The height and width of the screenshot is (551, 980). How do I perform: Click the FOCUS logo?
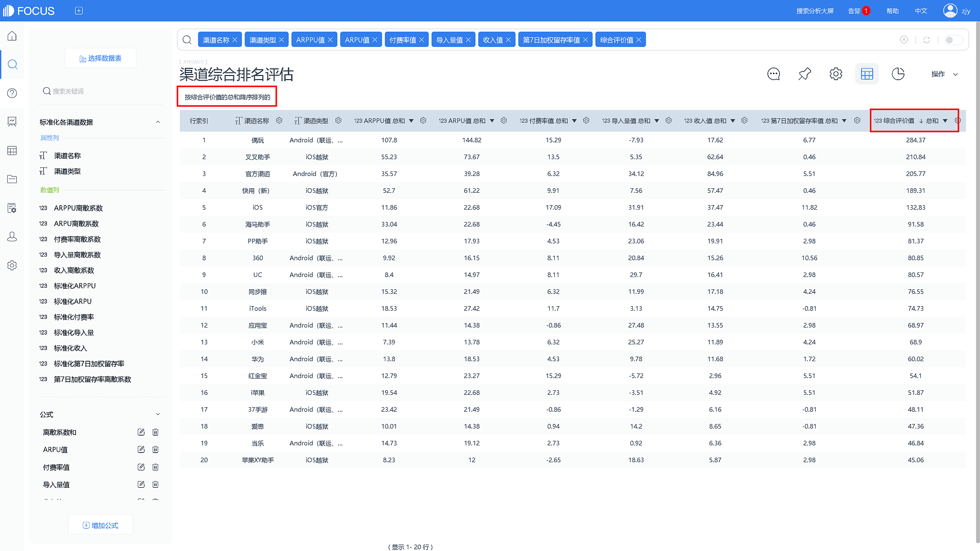(29, 11)
